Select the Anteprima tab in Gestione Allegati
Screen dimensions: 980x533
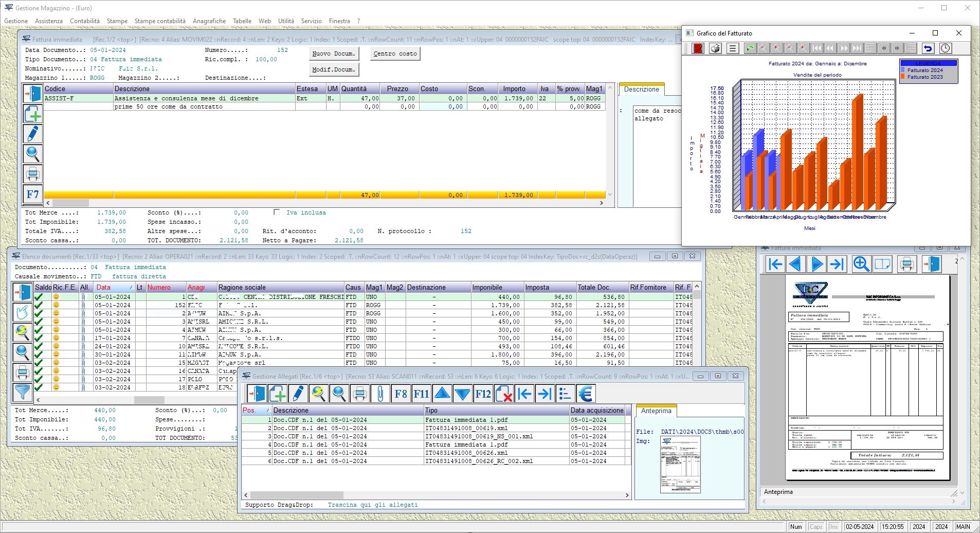(656, 411)
